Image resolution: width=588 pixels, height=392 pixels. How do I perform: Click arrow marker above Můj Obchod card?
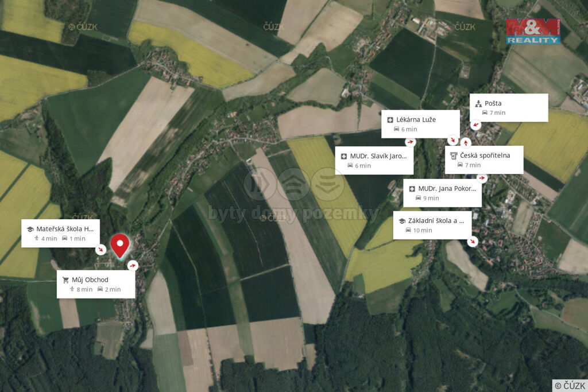(x=133, y=266)
